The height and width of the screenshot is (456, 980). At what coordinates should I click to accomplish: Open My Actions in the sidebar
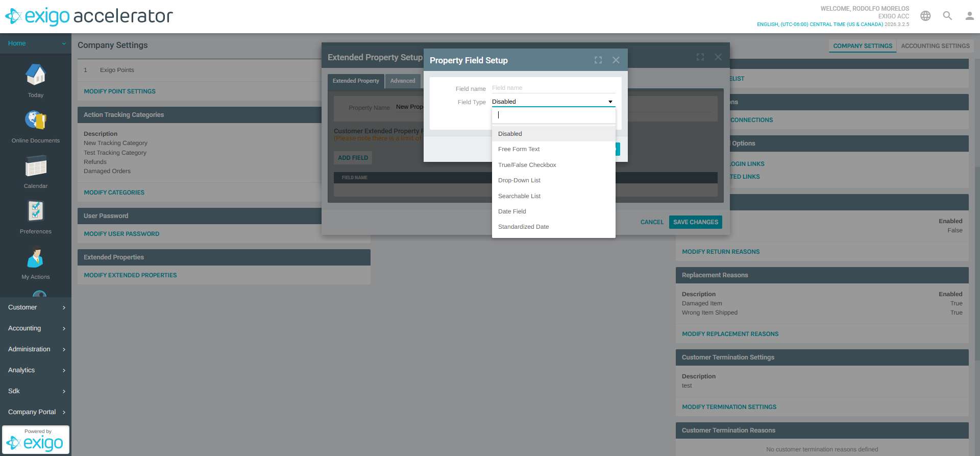(35, 258)
